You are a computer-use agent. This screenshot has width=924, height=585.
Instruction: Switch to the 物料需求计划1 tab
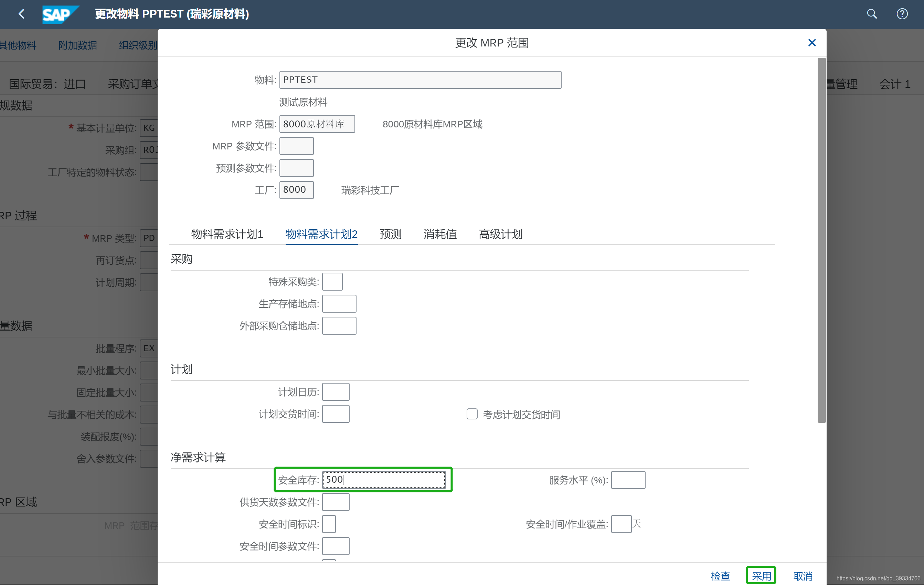[227, 234]
